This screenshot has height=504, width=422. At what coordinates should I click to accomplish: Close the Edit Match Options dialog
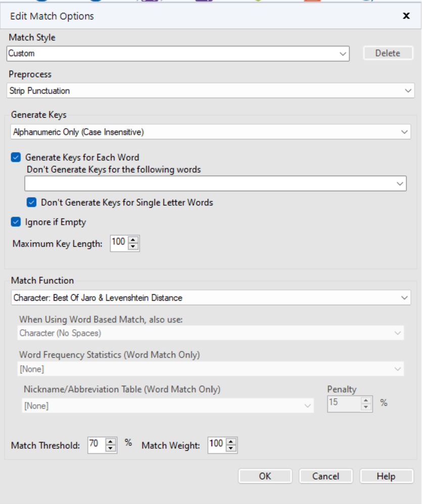point(406,16)
